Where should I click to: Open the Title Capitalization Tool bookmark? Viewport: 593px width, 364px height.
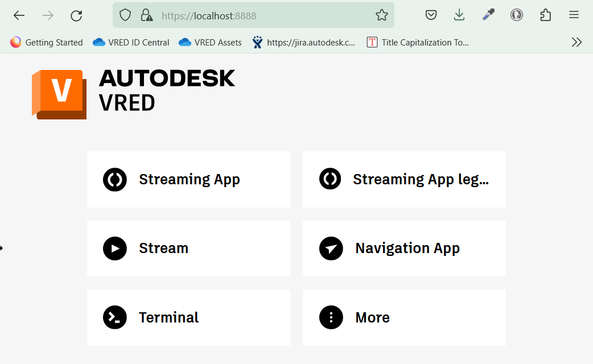418,42
